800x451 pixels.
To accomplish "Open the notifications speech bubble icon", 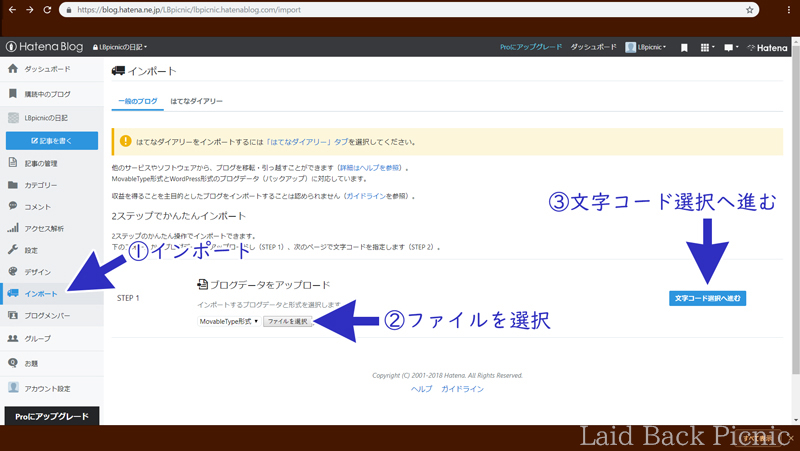I will [x=731, y=47].
